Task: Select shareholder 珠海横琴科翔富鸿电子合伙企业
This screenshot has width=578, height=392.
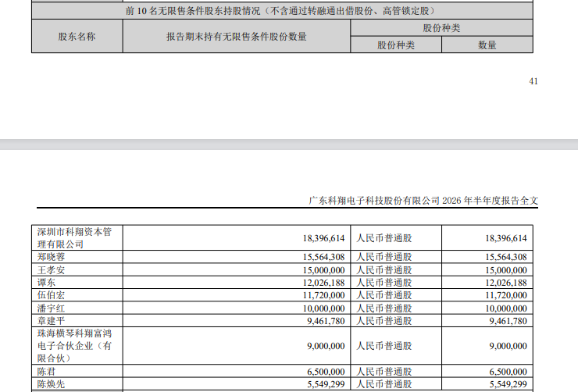Action: coord(74,346)
